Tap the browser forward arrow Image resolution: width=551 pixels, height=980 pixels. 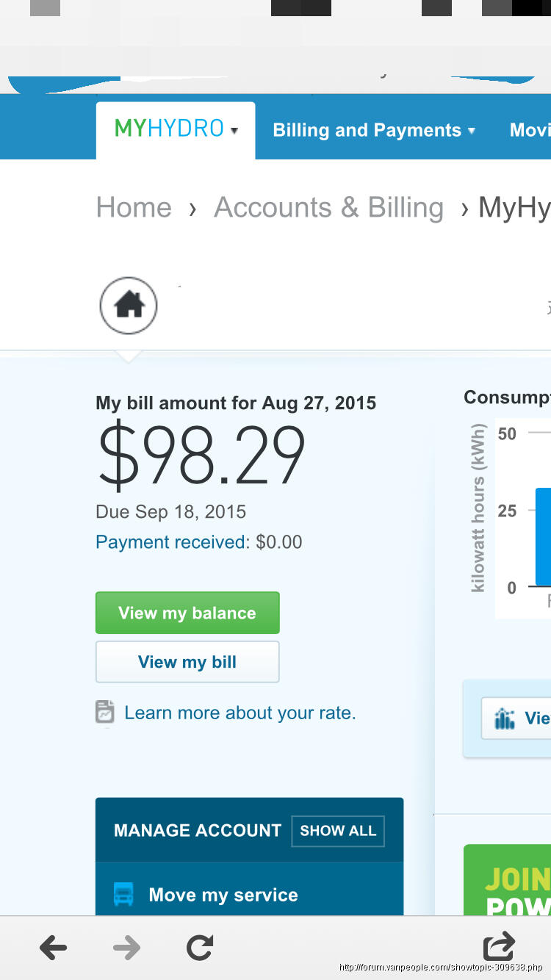point(126,948)
